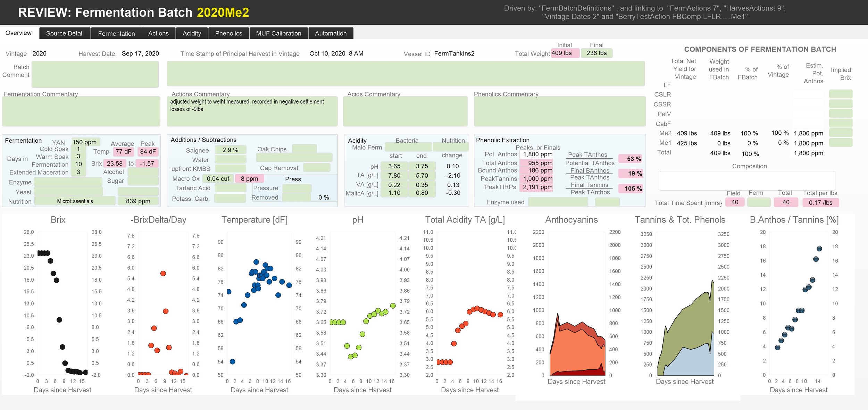The width and height of the screenshot is (868, 410).
Task: Click the Nutrition 839 ppm field
Action: 138,201
